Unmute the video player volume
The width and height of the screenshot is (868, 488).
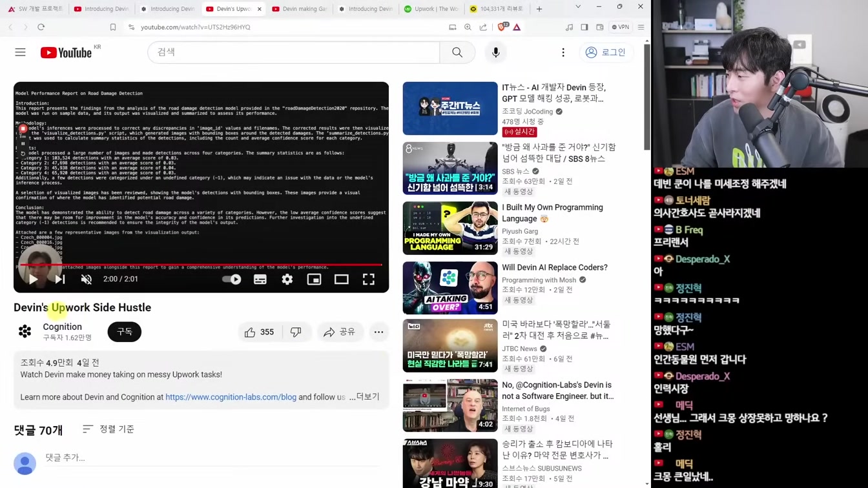click(x=87, y=280)
